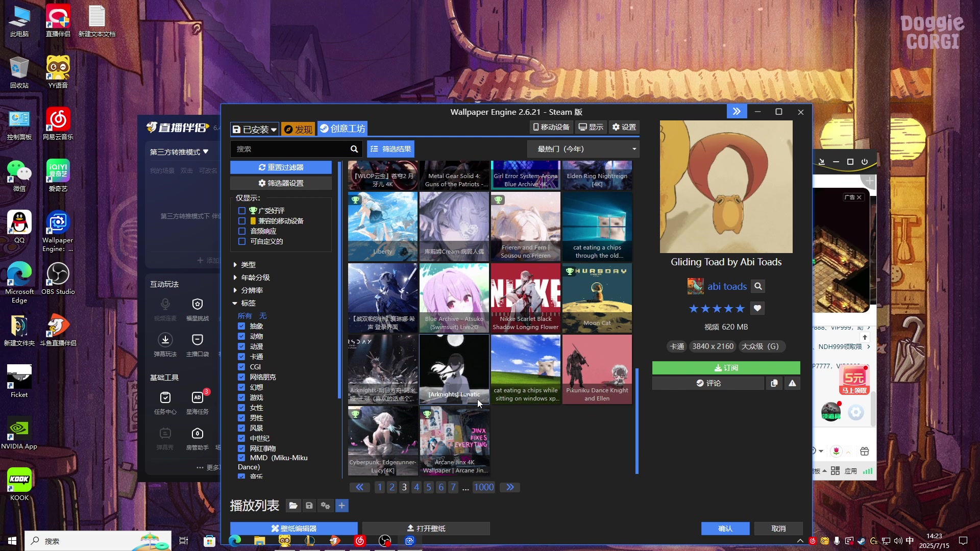The height and width of the screenshot is (551, 980).
Task: Open the KOOK desktop icon
Action: (19, 485)
